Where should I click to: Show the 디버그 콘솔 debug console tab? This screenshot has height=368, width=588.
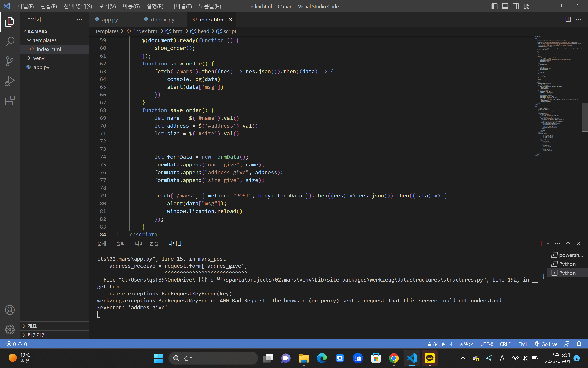(147, 243)
